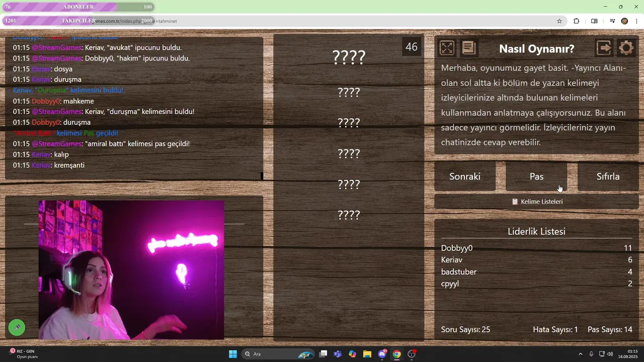This screenshot has height=362, width=644.
Task: Click the Sonraki button
Action: click(x=465, y=176)
